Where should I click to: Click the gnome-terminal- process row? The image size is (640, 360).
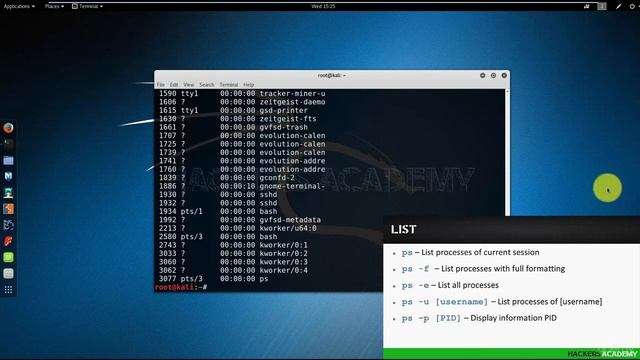[x=242, y=186]
